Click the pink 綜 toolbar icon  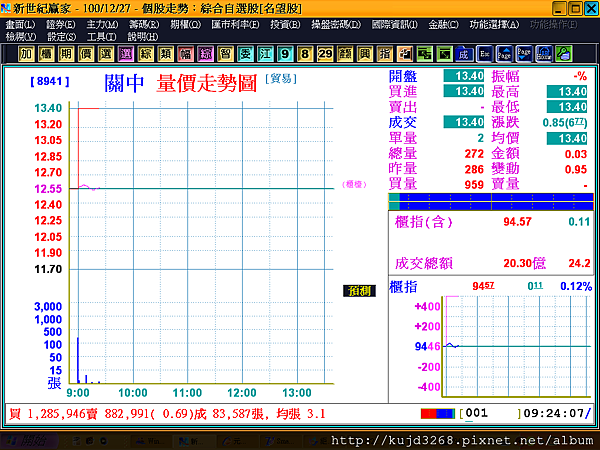(x=205, y=54)
